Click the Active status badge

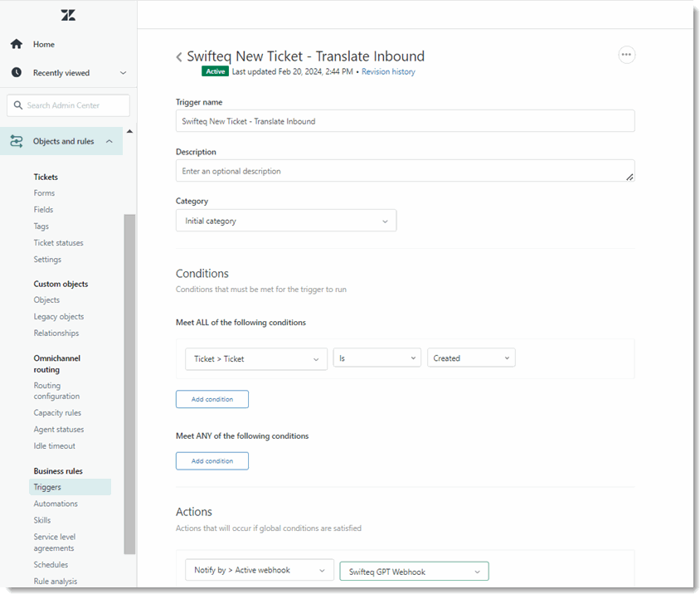tap(215, 71)
